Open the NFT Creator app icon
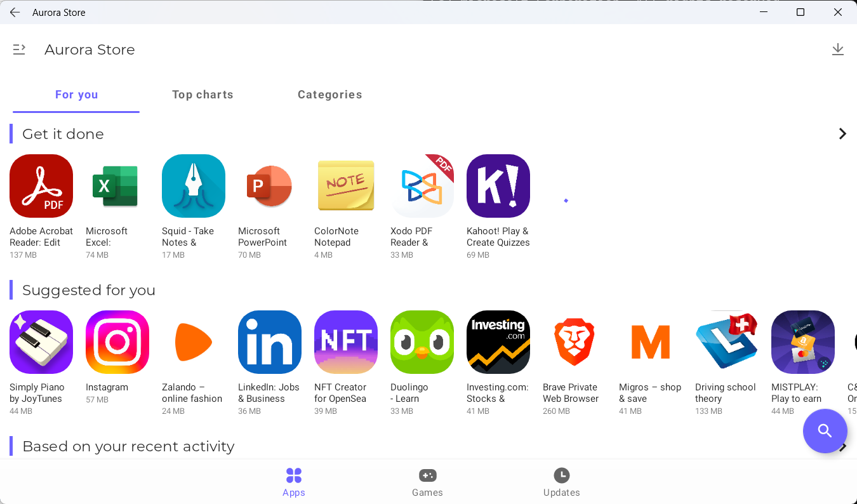 click(346, 342)
